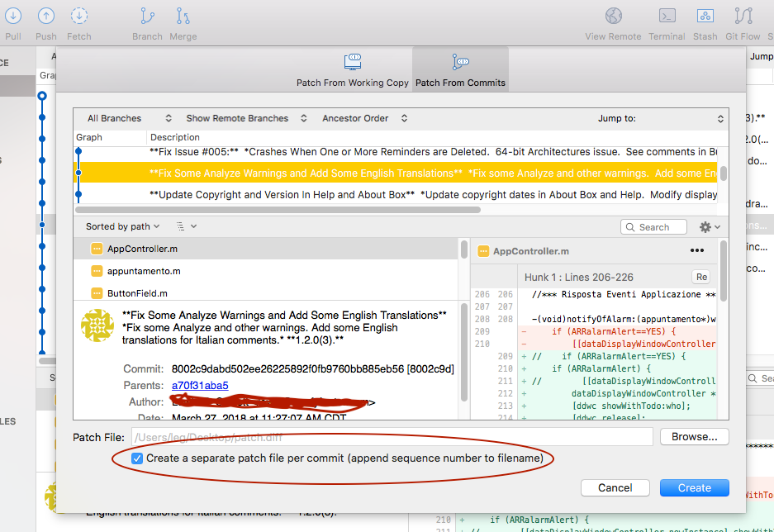
Task: Switch to Patch From Working Copy tab
Action: [352, 69]
